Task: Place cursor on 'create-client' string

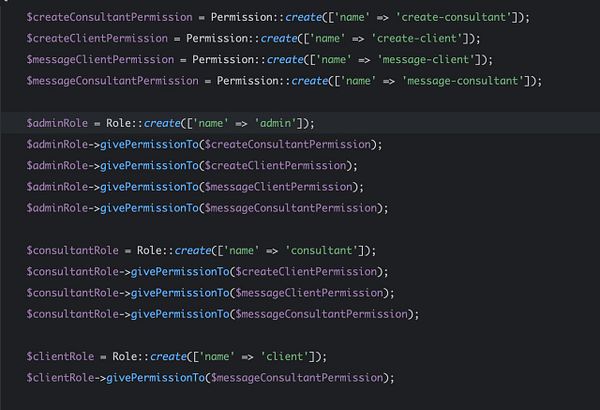Action: (x=419, y=38)
